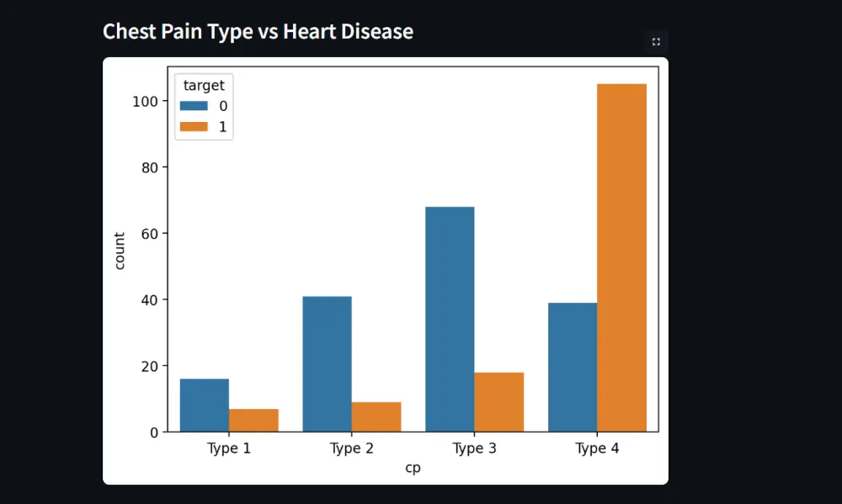Click the 'Chest Pain Type vs Heart Disease' heading

258,32
